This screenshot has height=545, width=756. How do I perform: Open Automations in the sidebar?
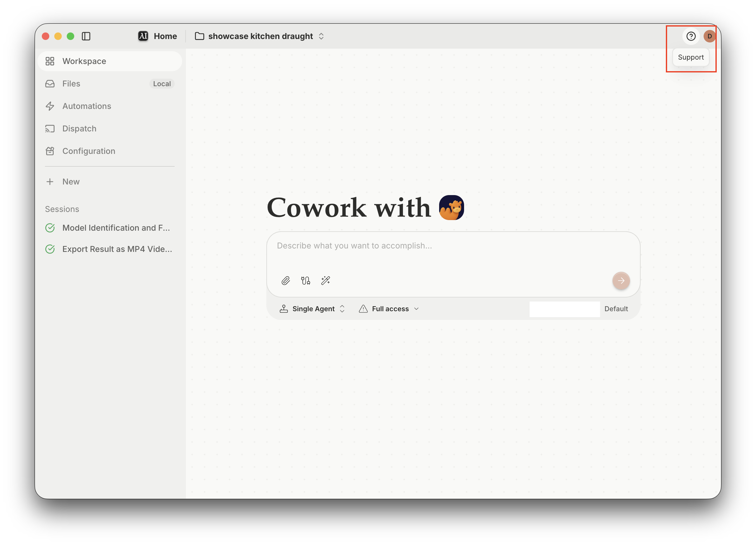click(110, 106)
